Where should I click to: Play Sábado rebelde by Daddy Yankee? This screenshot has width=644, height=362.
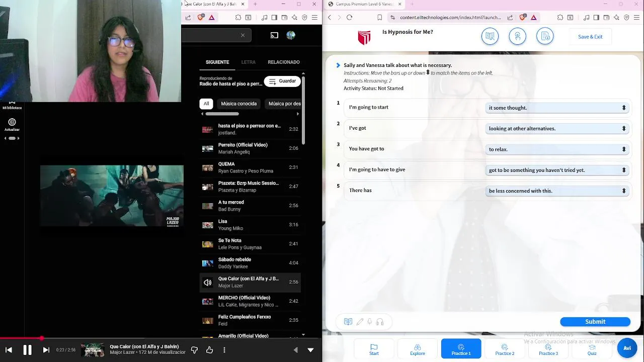point(250,263)
